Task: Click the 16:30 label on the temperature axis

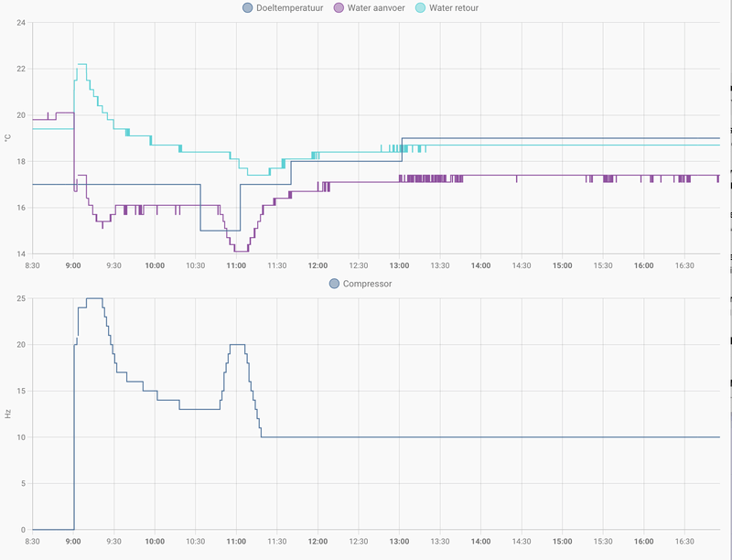Action: (x=684, y=265)
